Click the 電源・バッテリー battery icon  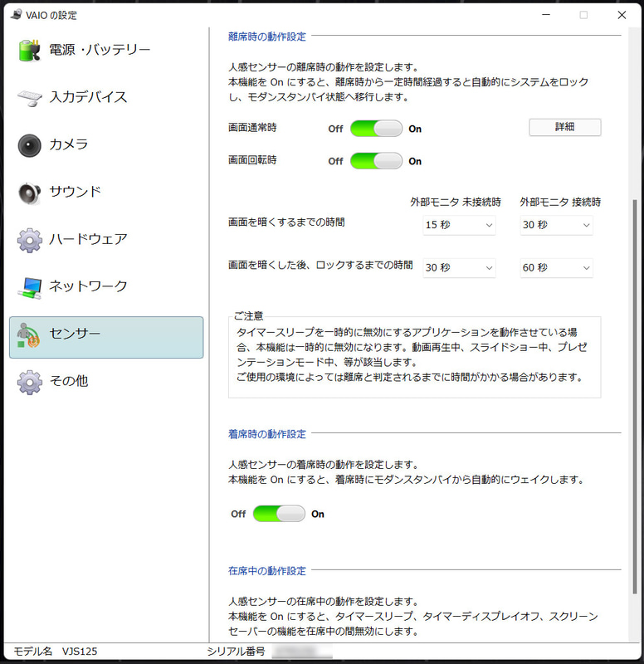(x=29, y=50)
